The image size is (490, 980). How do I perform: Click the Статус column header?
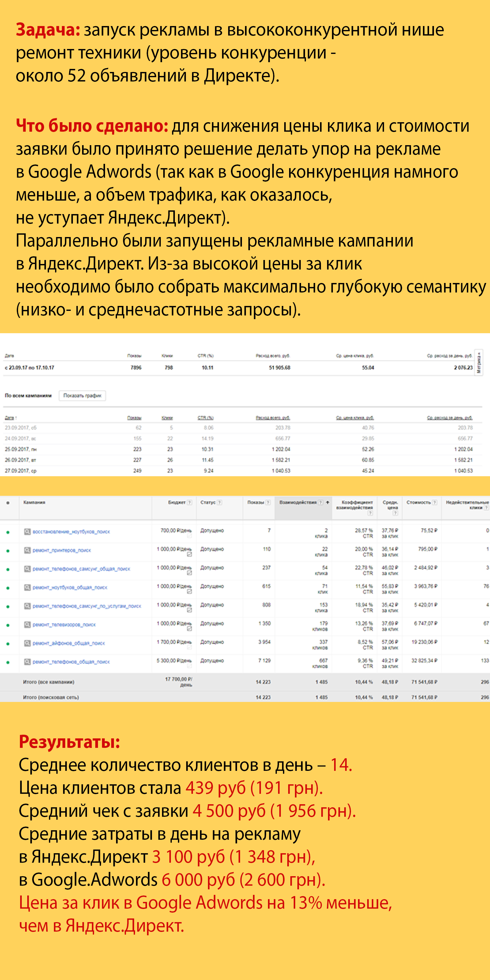(x=208, y=503)
